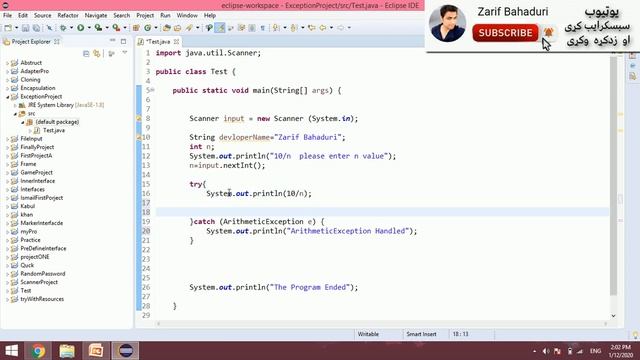Select the tryWithResources project
Screen dimensions: 640x360
click(x=42, y=299)
